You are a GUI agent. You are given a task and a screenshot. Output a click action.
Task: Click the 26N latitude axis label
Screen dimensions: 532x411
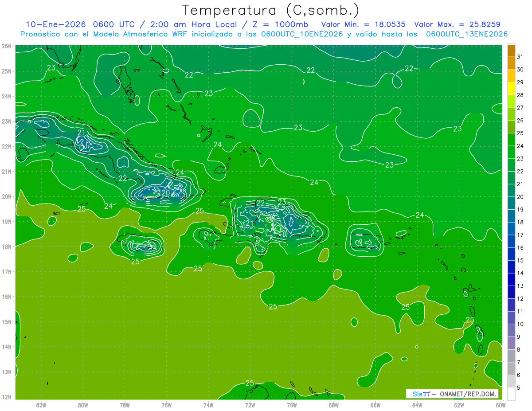point(6,46)
